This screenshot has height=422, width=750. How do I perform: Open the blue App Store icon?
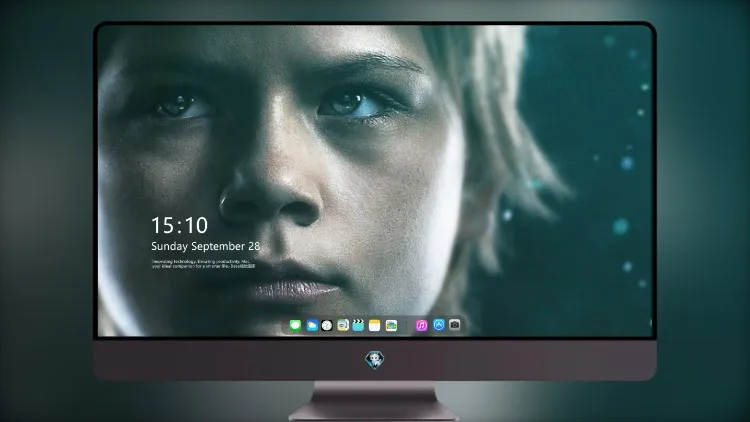[x=439, y=325]
